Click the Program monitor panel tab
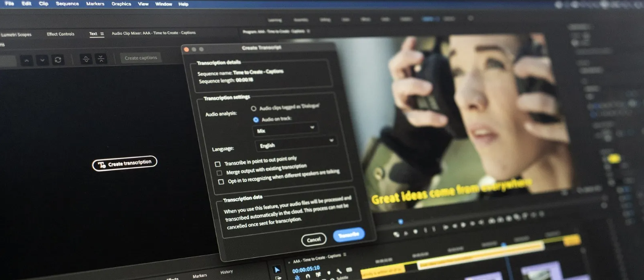 (x=274, y=31)
